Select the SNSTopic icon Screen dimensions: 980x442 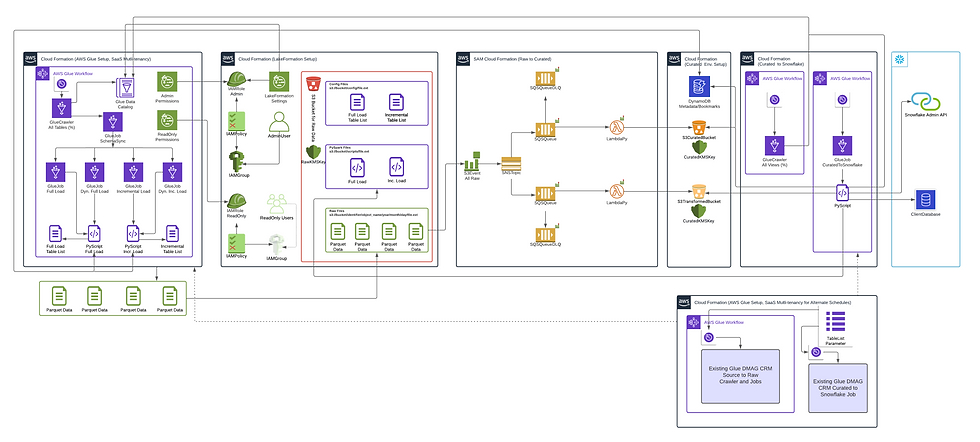coord(511,164)
